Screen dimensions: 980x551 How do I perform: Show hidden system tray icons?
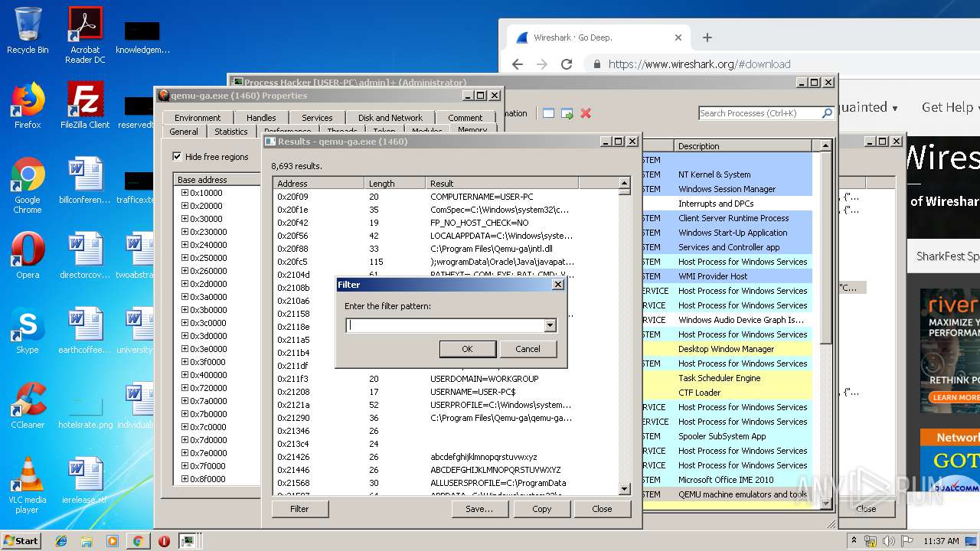854,541
